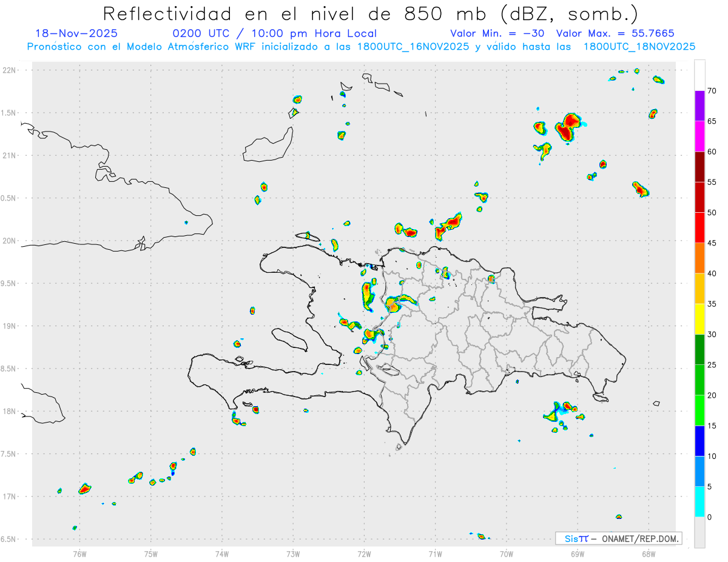Click the '69W' longitude axis label

(578, 554)
